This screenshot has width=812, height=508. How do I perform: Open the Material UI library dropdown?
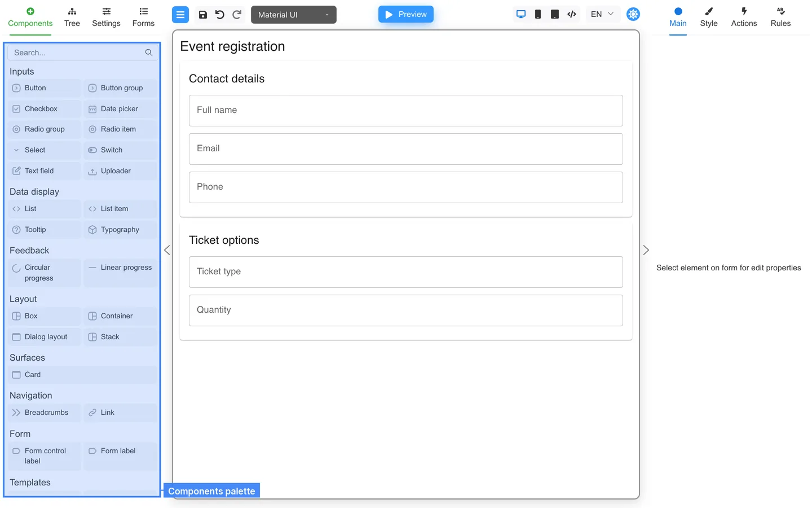click(x=294, y=15)
